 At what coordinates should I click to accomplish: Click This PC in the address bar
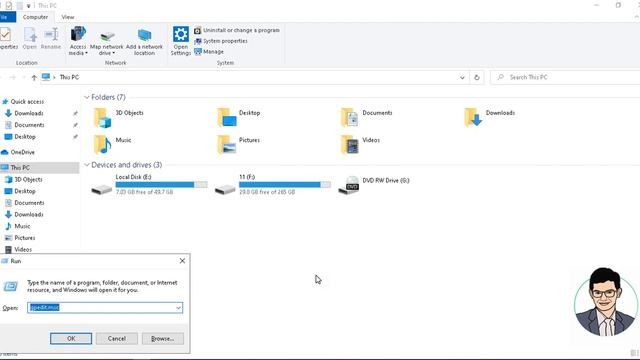[69, 78]
